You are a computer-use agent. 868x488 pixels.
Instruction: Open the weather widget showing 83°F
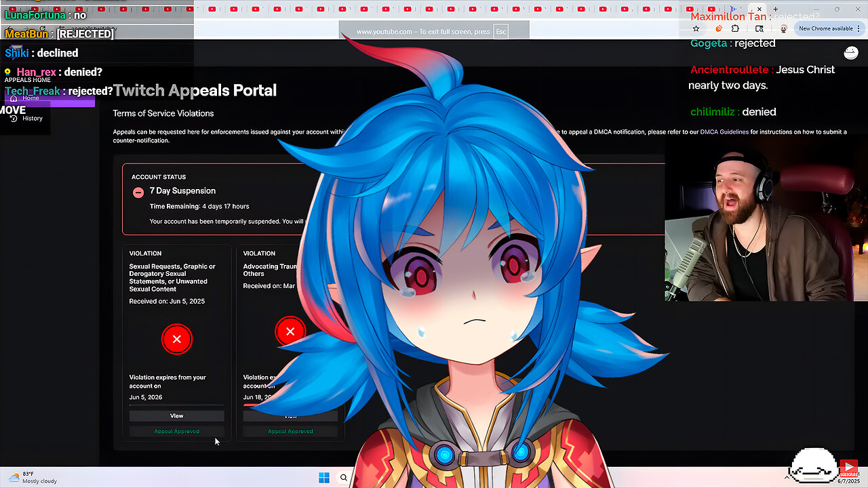pyautogui.click(x=33, y=477)
